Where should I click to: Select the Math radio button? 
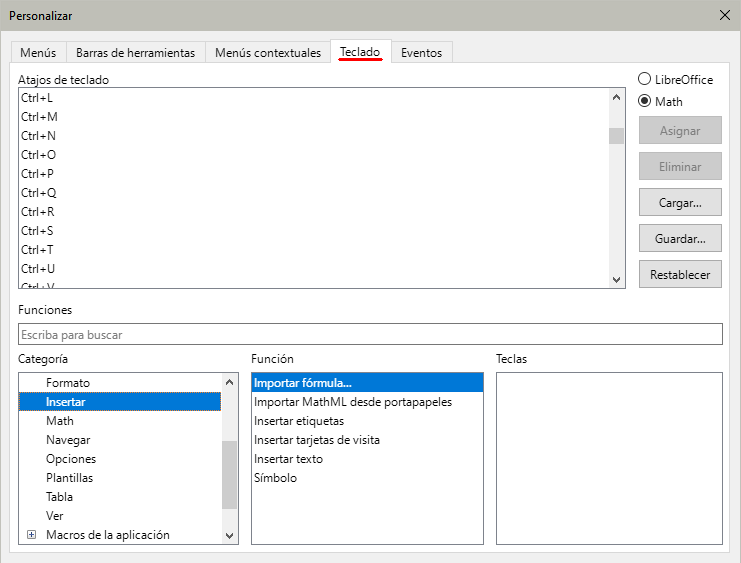coord(645,101)
